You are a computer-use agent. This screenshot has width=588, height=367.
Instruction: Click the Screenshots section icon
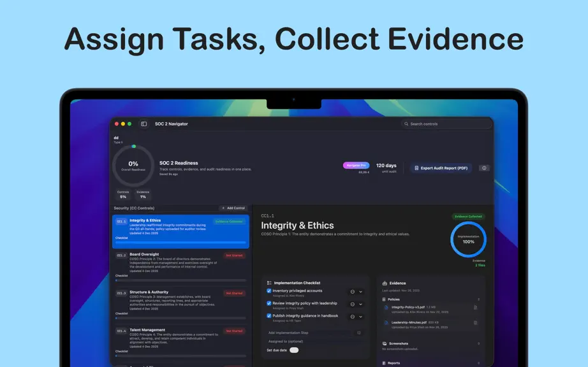pos(385,343)
